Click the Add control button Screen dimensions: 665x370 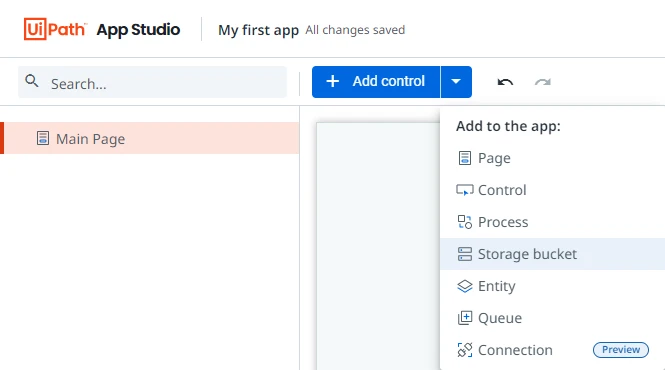(376, 82)
